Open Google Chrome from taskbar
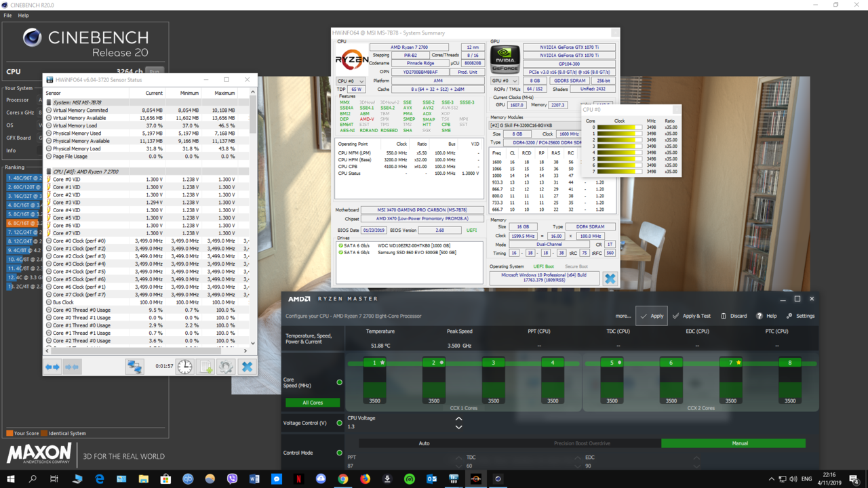 [343, 479]
